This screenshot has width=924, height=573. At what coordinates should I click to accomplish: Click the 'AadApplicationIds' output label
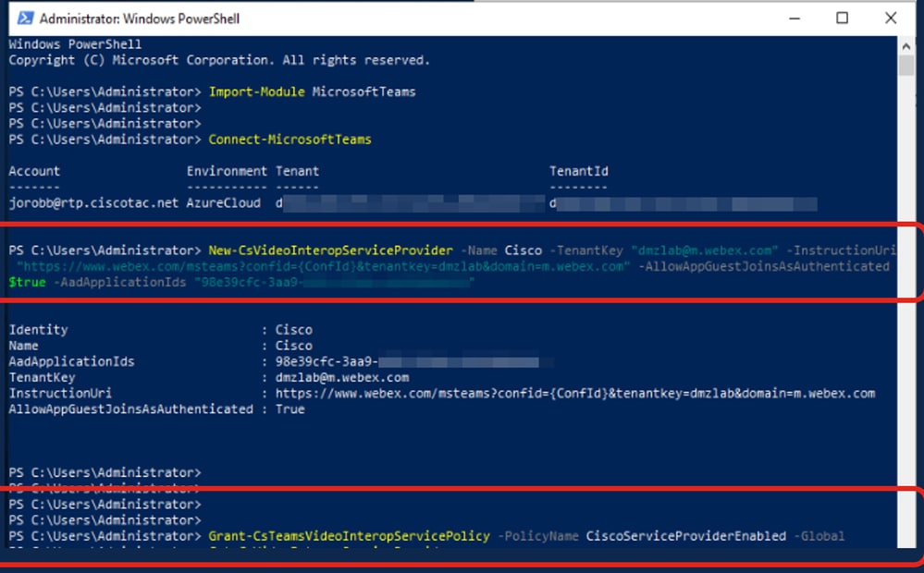click(71, 362)
